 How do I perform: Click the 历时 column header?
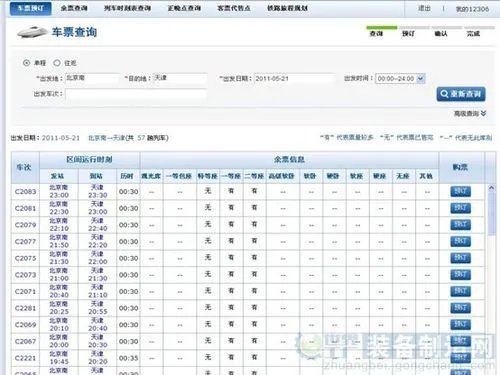click(127, 176)
